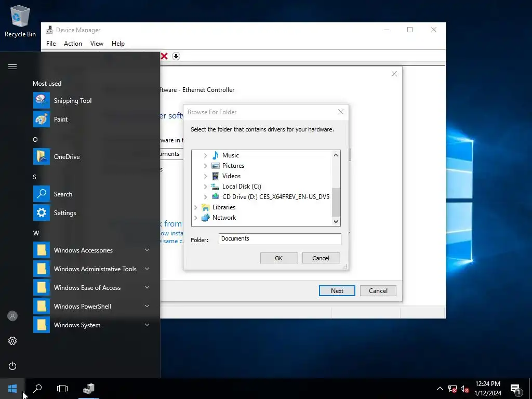This screenshot has width=532, height=399.
Task: Click the Windows Ease of Access folder icon
Action: point(42,287)
